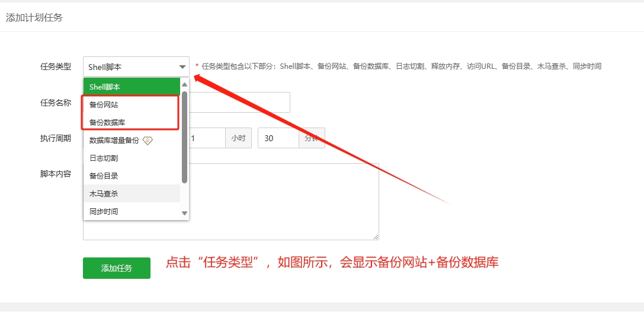Click the 添加任务 button
Viewport: 644px width, 315px height.
(x=117, y=268)
